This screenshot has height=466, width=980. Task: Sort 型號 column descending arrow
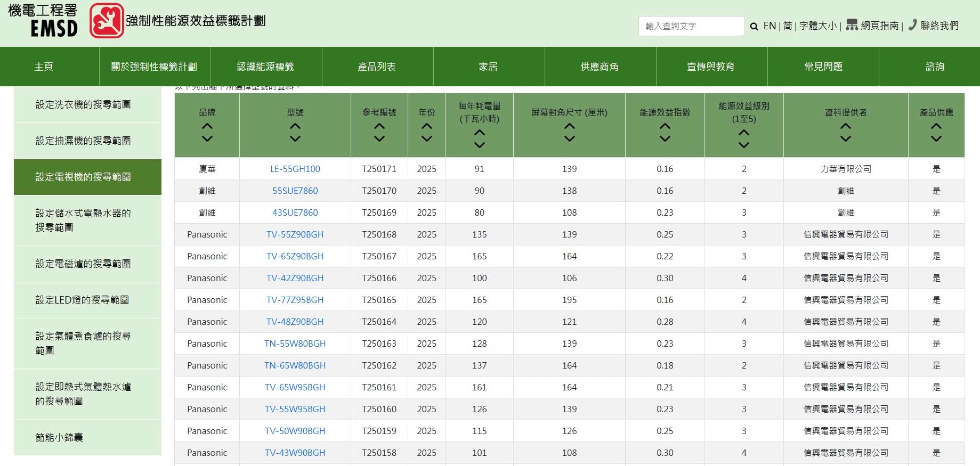(295, 138)
